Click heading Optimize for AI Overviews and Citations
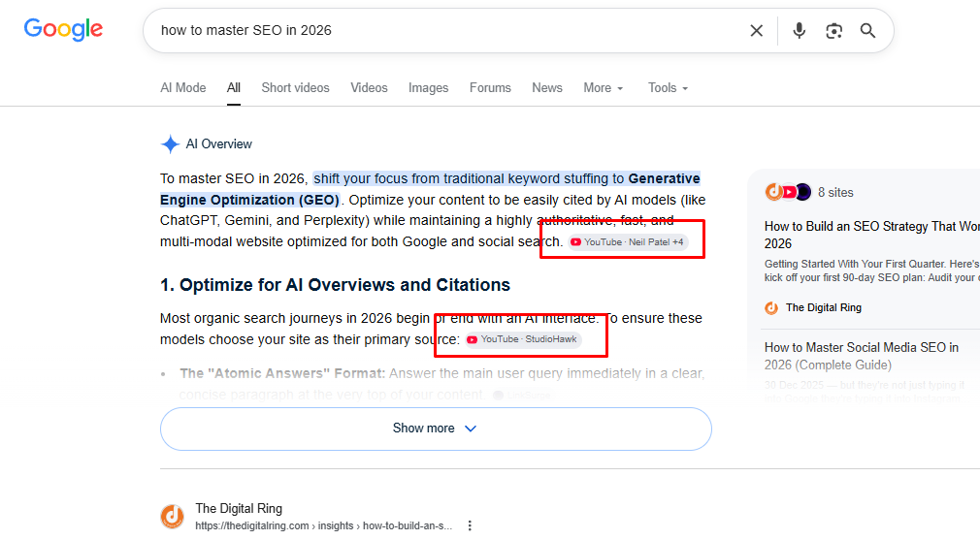980x540 pixels. tap(335, 285)
